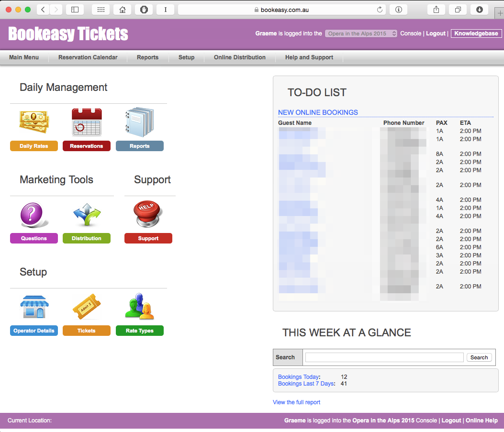
Task: Click the green Distribution button
Action: point(87,238)
